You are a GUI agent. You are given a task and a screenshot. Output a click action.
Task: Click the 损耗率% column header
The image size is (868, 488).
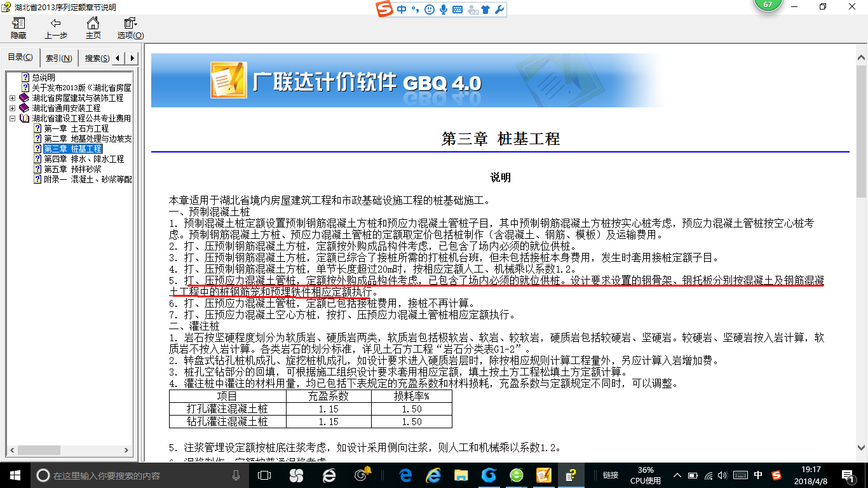click(412, 396)
